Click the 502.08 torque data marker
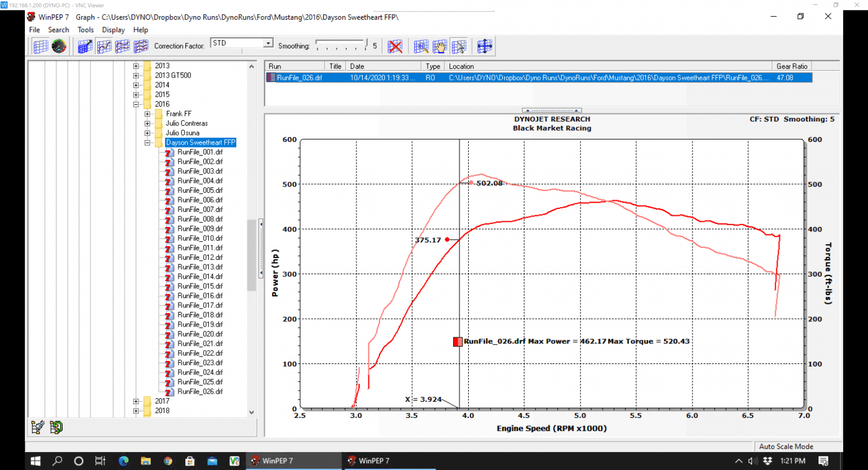The width and height of the screenshot is (868, 470). [471, 182]
